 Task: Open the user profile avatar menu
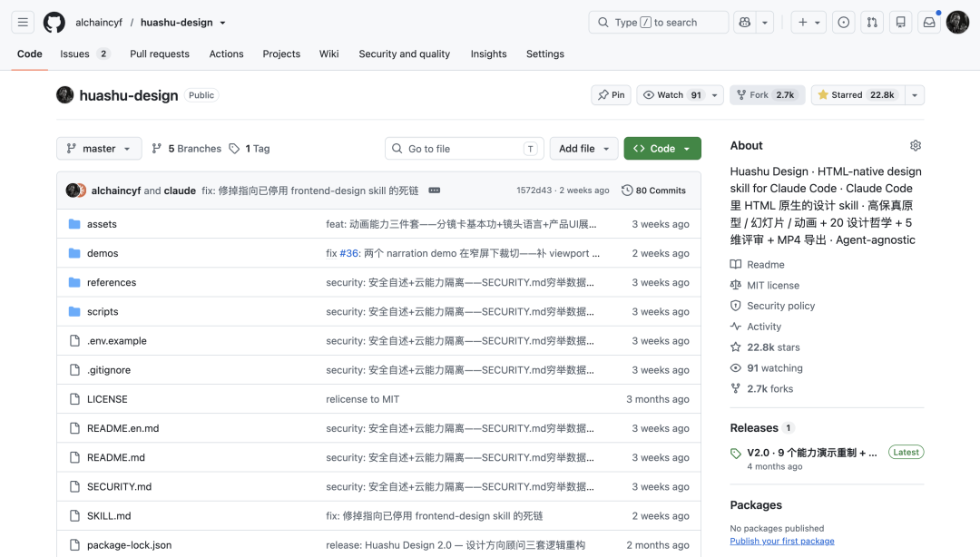957,23
